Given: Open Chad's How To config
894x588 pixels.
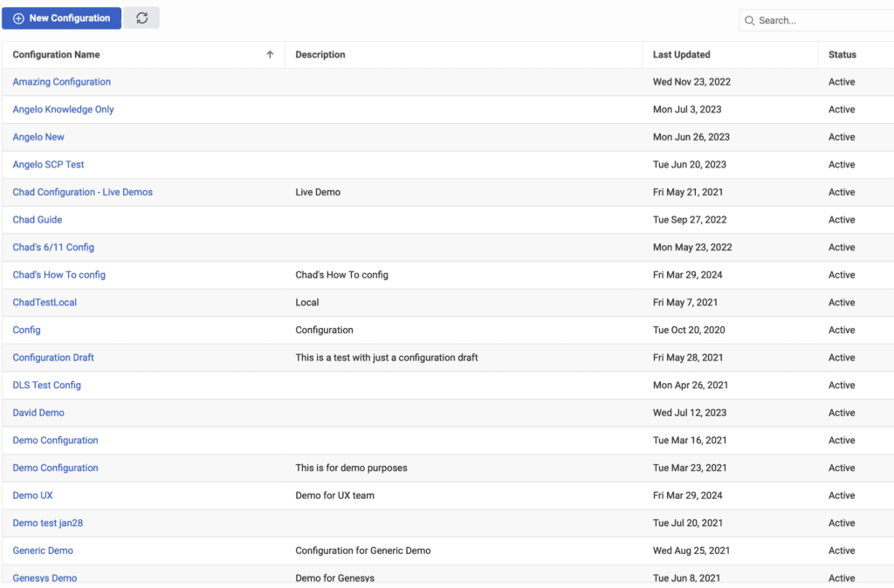Looking at the screenshot, I should [58, 274].
